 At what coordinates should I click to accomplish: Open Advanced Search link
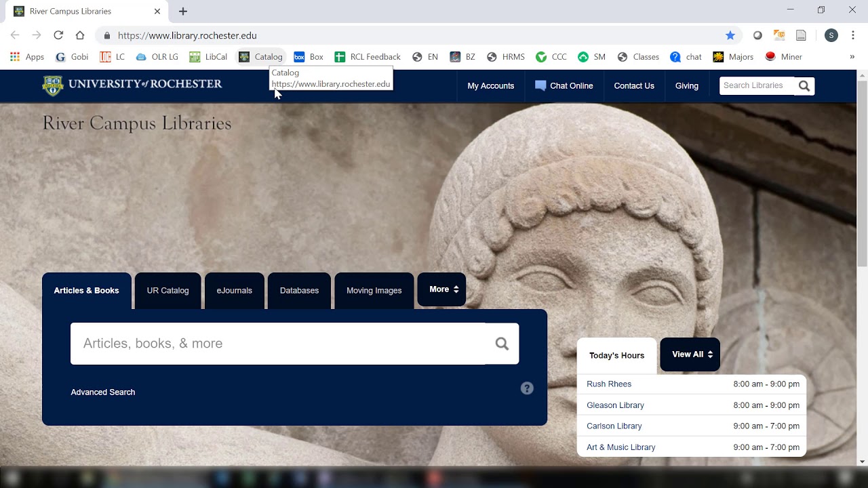pos(103,392)
